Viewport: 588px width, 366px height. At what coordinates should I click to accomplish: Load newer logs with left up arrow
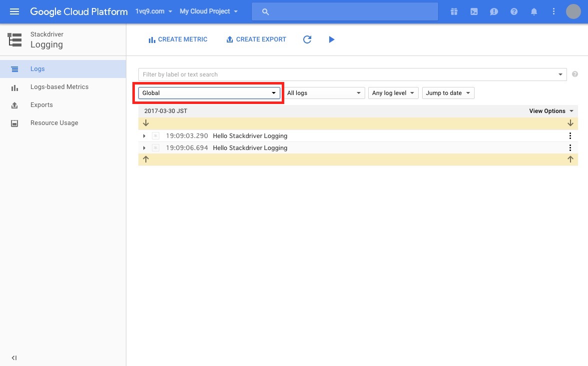pos(146,159)
